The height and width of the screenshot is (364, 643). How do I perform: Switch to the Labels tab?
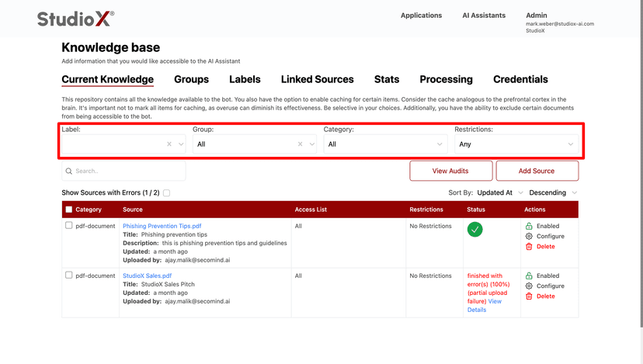coord(245,79)
